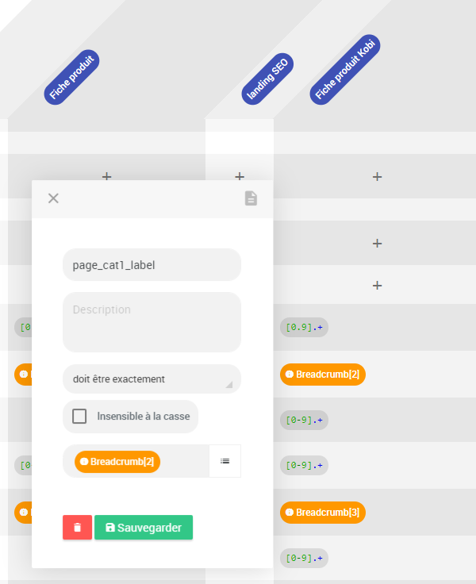The image size is (476, 584).
Task: Open the [0.9].+ regex chip
Action: tap(304, 327)
